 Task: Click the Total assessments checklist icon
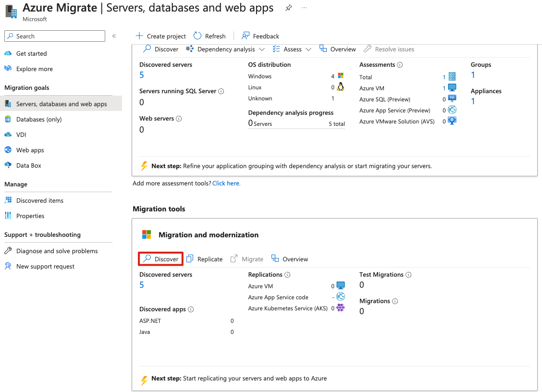(x=452, y=76)
